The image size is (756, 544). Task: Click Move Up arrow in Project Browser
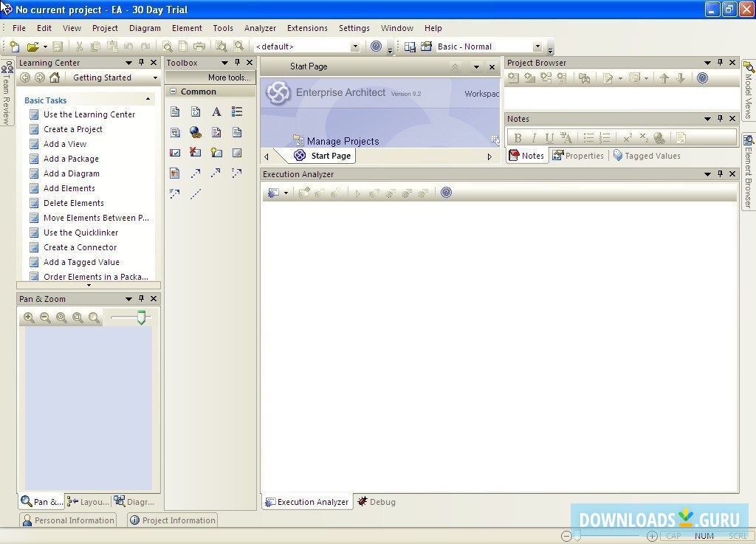(x=664, y=78)
